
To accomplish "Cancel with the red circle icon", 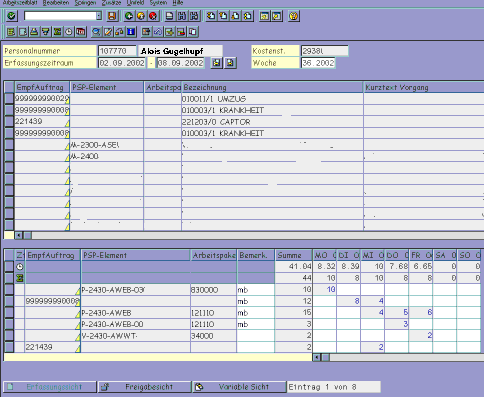I will [x=153, y=16].
